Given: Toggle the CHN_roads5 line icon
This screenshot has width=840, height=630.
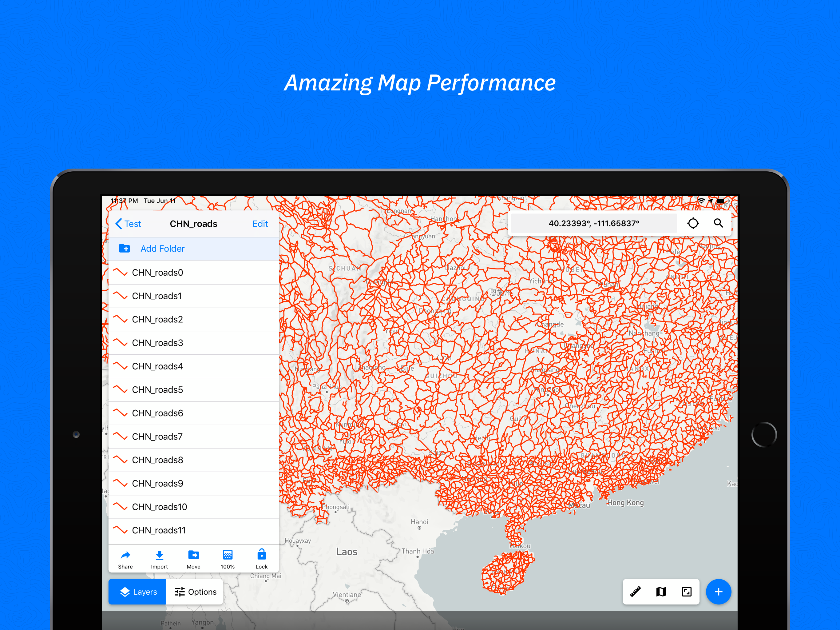Looking at the screenshot, I should pos(121,389).
